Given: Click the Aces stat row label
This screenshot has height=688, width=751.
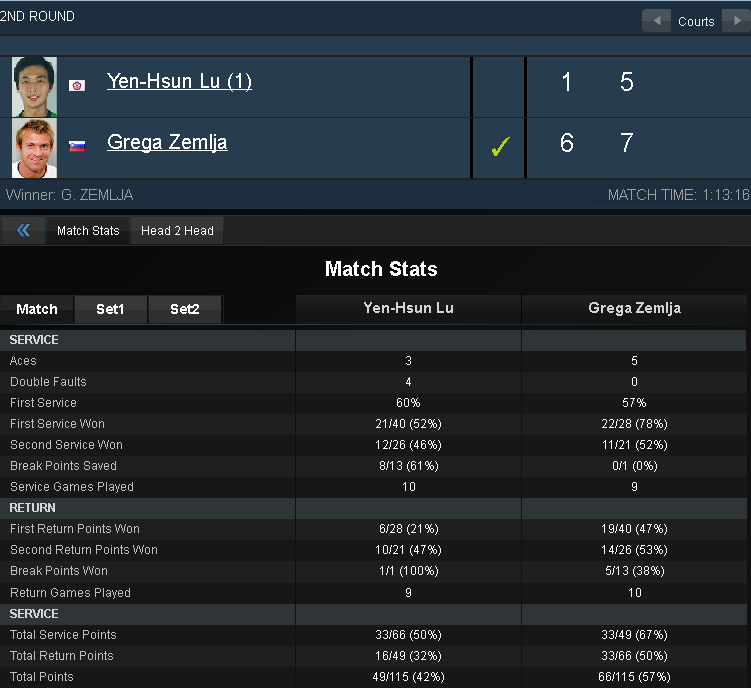Looking at the screenshot, I should point(23,361).
